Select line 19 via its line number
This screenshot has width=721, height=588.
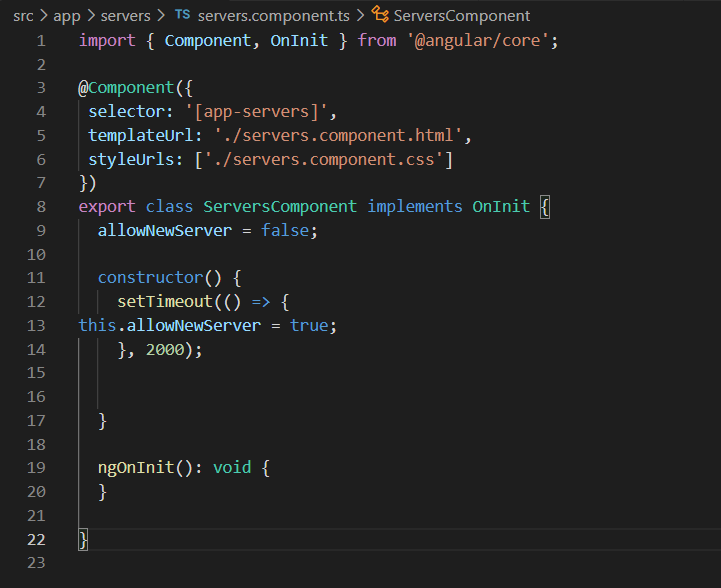36,467
